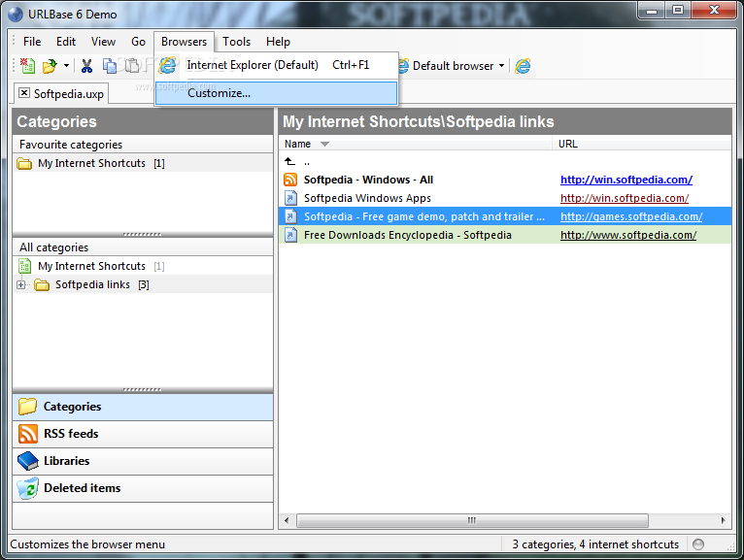
Task: Click the scroll left arrow
Action: pyautogui.click(x=287, y=520)
